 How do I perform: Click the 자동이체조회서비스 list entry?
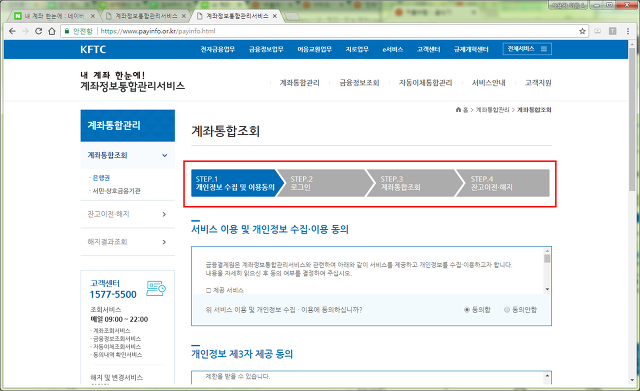tap(117, 347)
